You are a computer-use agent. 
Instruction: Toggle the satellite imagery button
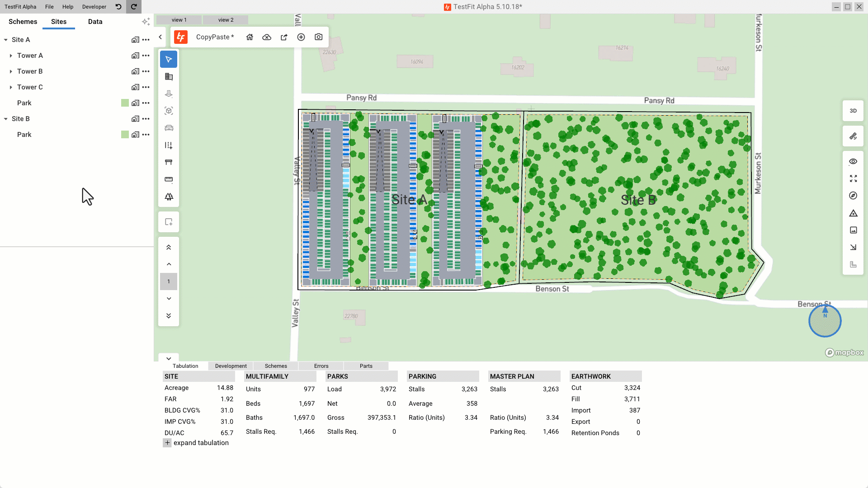(853, 136)
